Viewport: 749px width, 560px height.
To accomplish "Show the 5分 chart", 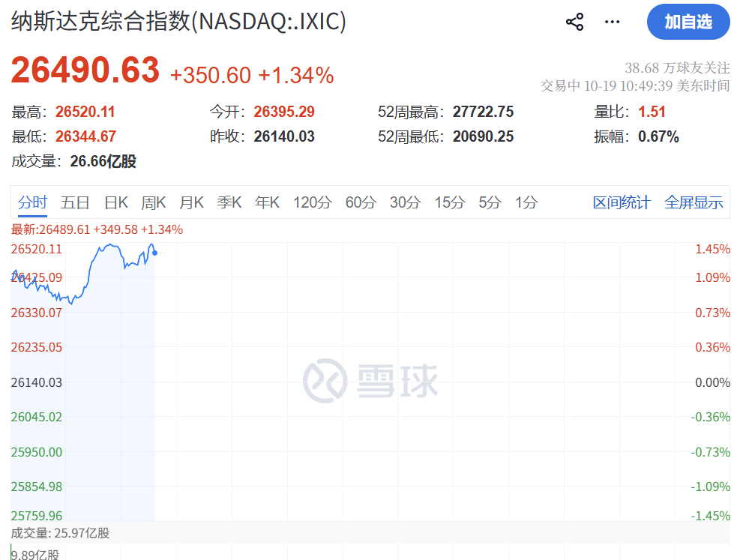I will click(x=490, y=202).
